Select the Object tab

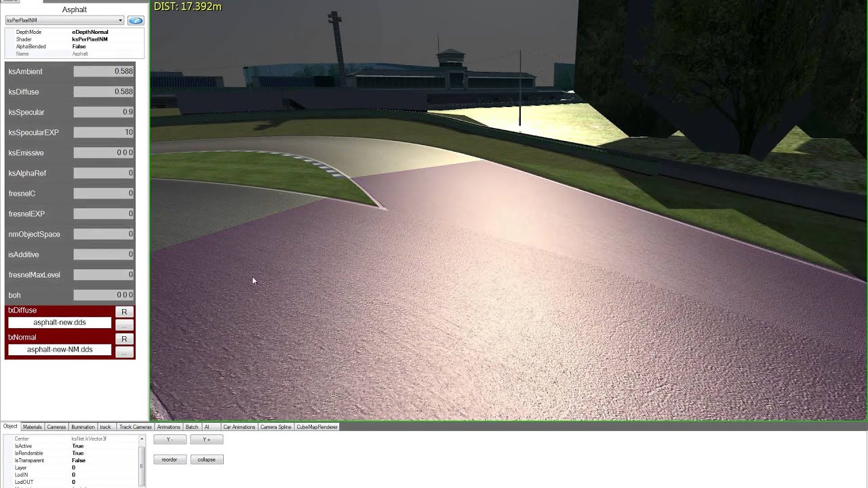point(10,427)
